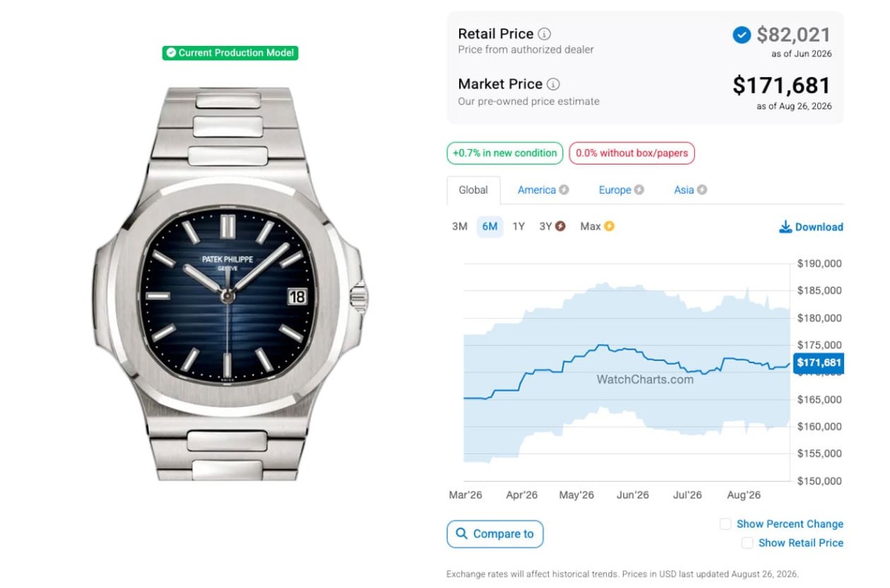
Task: Enable the Show Percent Change checkbox
Action: (725, 524)
